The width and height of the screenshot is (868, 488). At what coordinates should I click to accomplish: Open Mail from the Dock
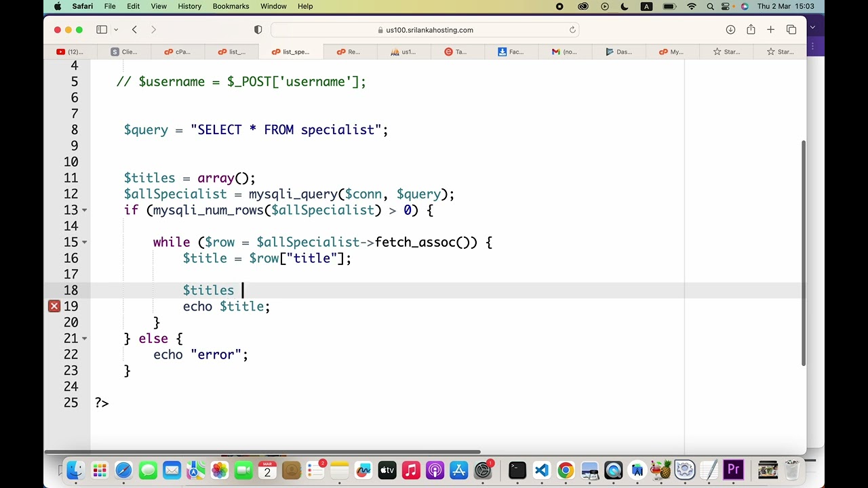[172, 470]
